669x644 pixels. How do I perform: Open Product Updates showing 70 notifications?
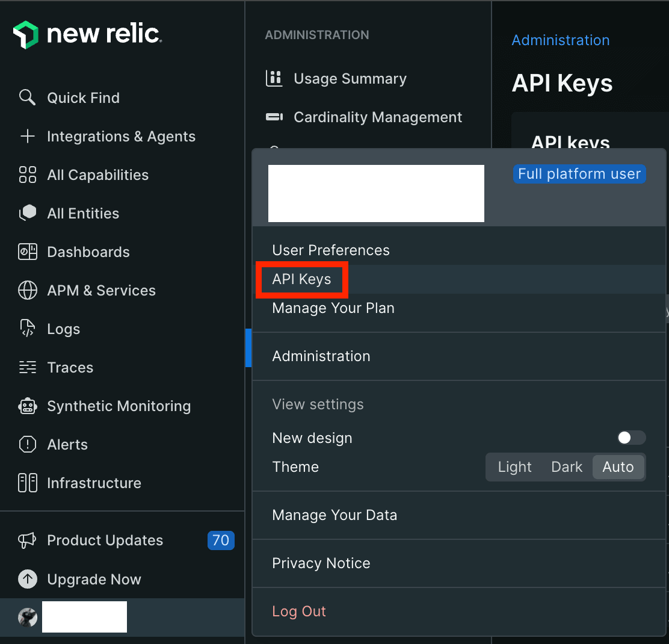pyautogui.click(x=105, y=540)
